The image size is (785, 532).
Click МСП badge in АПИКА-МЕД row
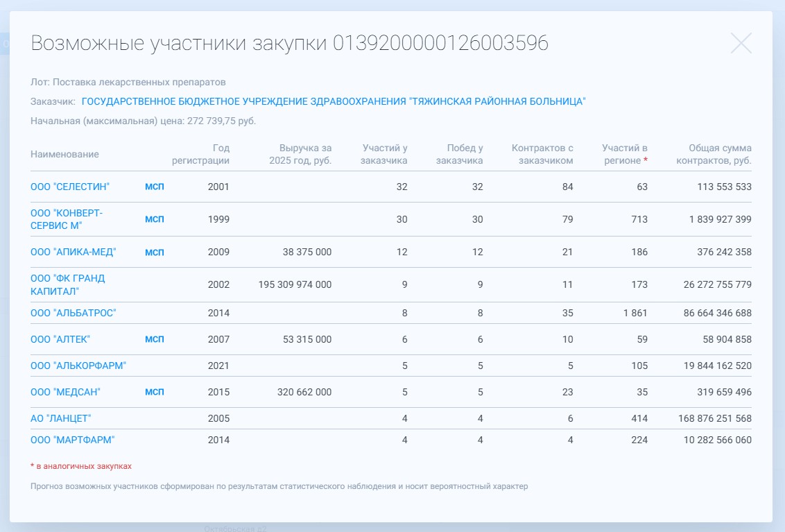[x=154, y=252]
